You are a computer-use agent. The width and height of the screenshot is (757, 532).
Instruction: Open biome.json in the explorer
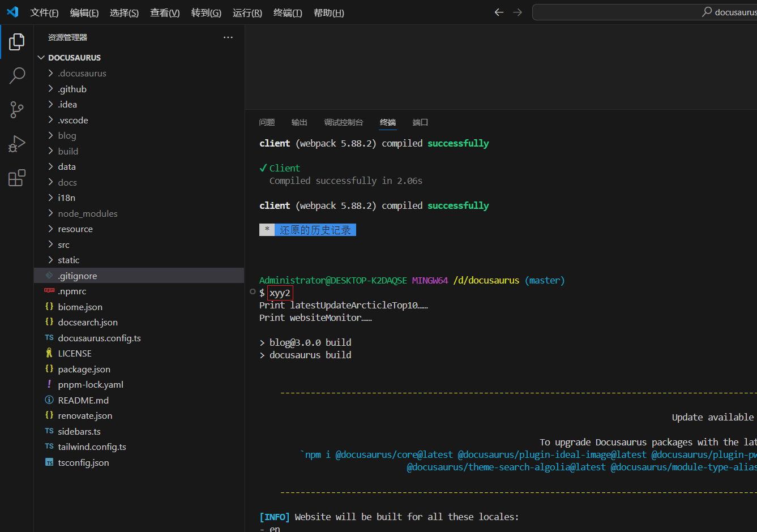(139, 307)
